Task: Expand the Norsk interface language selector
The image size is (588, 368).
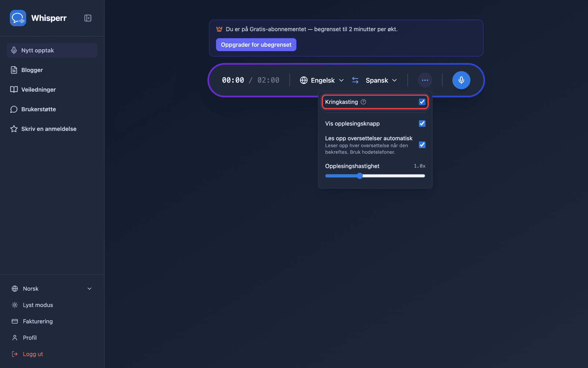Action: pyautogui.click(x=52, y=289)
